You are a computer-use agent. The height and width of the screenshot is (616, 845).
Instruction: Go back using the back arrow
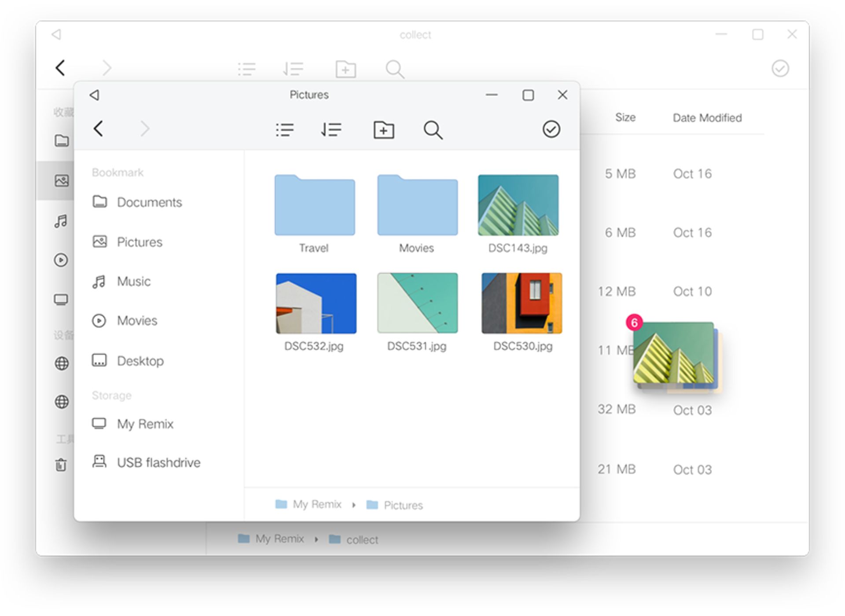point(99,128)
